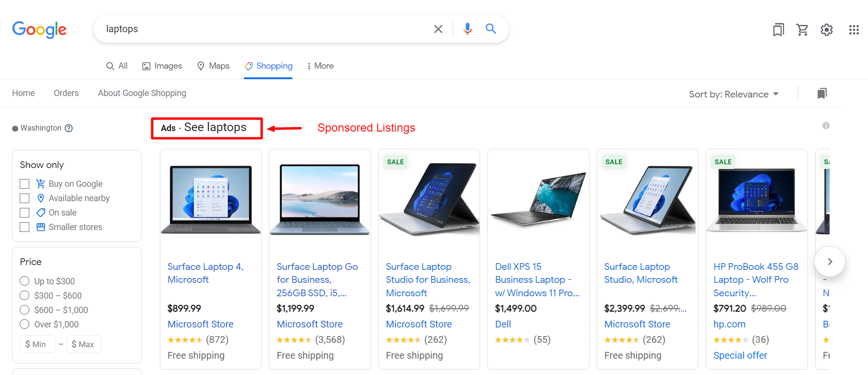Show next product listings with arrow

coord(830,262)
